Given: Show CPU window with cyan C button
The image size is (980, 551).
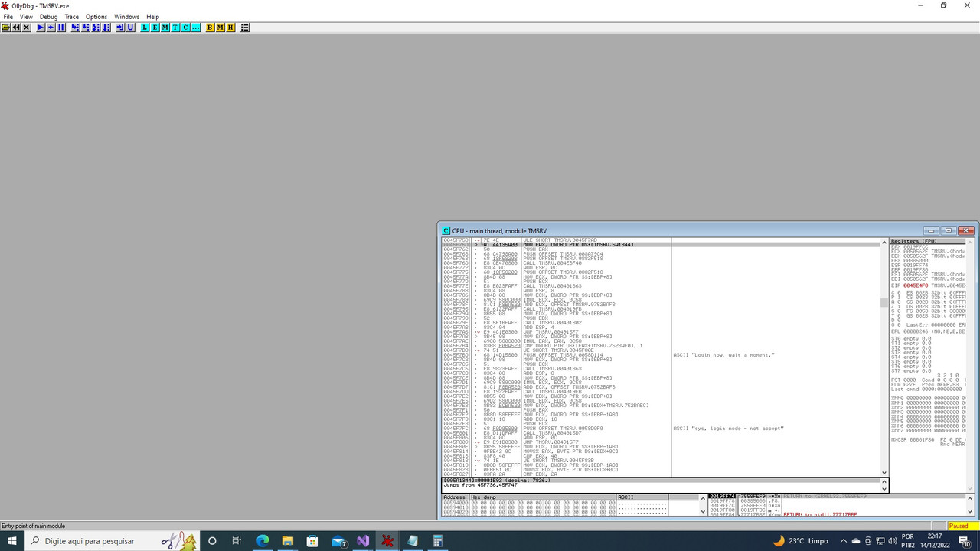Looking at the screenshot, I should [185, 28].
